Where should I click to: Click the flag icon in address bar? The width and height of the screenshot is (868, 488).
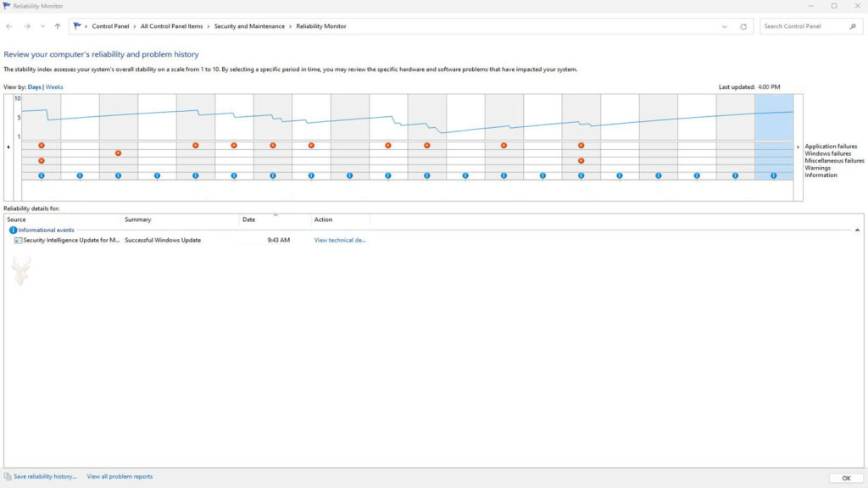(77, 26)
